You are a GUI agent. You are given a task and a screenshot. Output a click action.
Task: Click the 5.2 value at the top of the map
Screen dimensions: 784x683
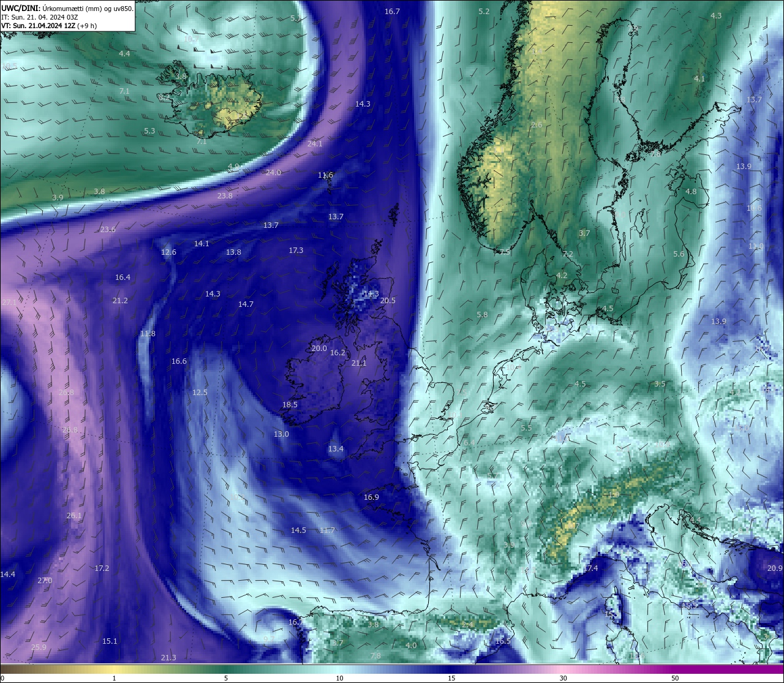pyautogui.click(x=484, y=12)
